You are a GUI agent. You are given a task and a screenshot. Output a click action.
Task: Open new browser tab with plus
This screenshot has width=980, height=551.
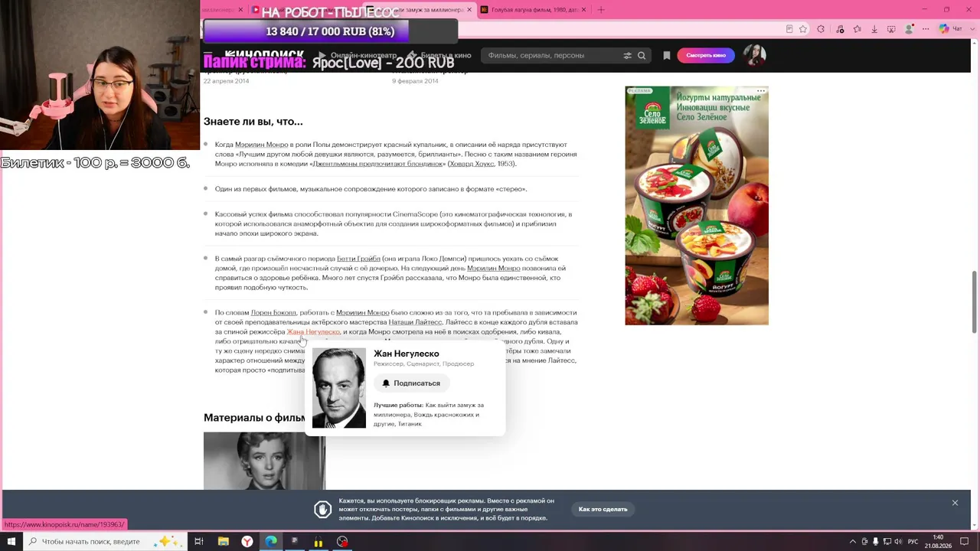601,10
